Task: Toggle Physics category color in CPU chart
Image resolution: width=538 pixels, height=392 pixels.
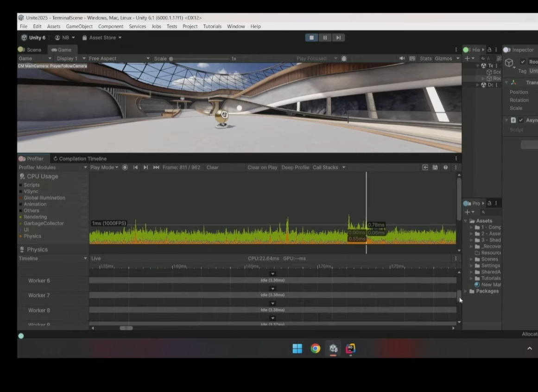Action: (x=20, y=236)
